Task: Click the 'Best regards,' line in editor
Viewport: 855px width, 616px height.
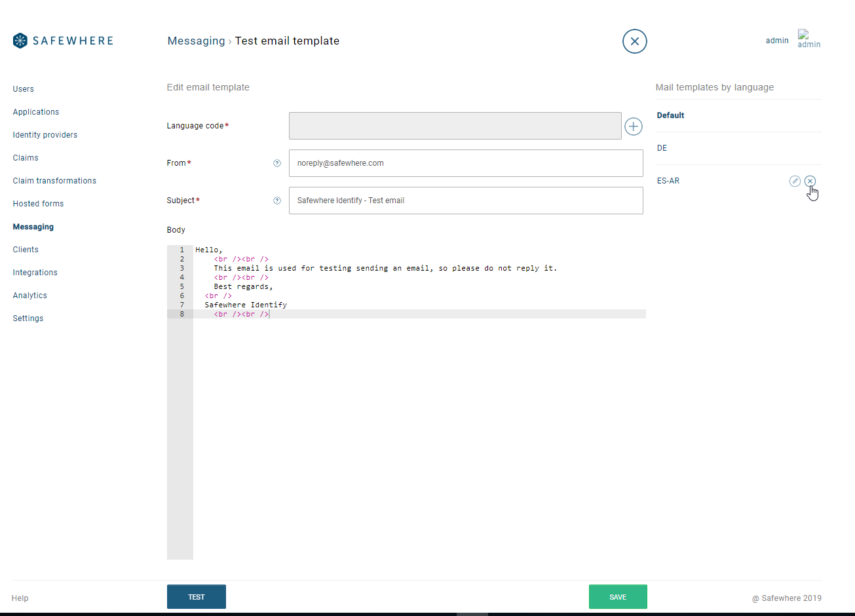Action: [243, 286]
